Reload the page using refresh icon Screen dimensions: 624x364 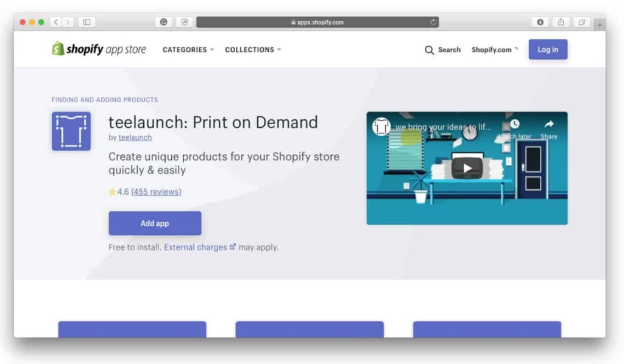click(433, 23)
